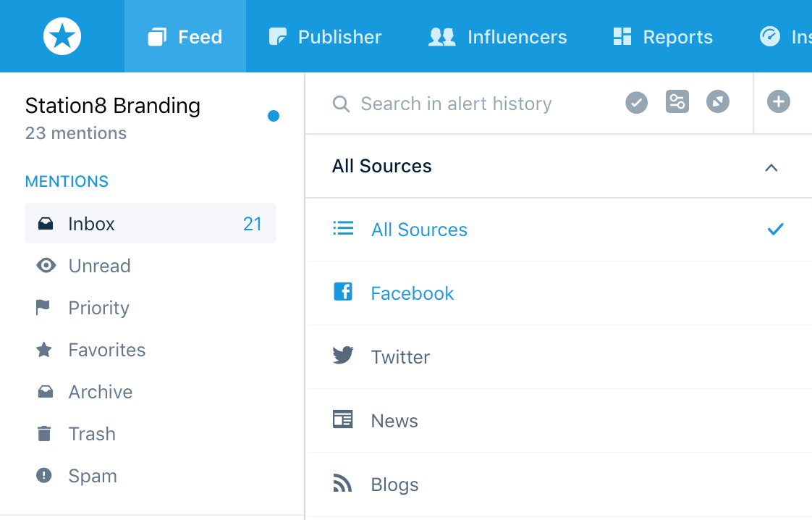Viewport: 812px width, 520px height.
Task: Open the Influencers section
Action: tap(497, 36)
